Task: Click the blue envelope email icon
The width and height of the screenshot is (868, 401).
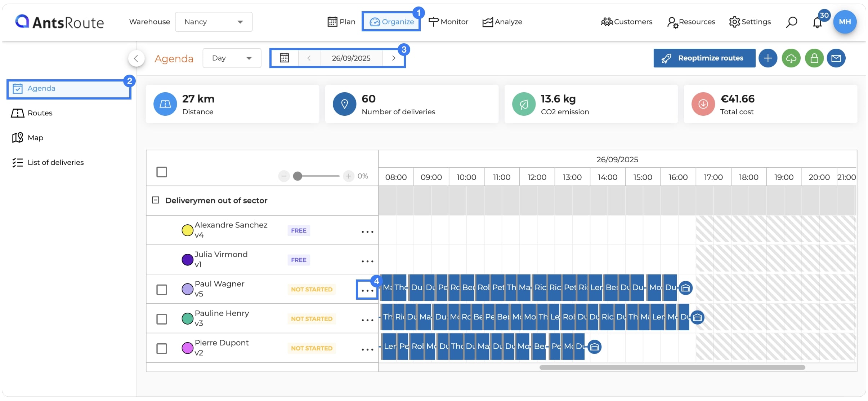Action: (836, 58)
